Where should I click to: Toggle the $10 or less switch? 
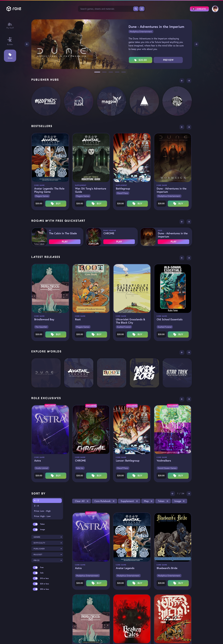pos(35,578)
